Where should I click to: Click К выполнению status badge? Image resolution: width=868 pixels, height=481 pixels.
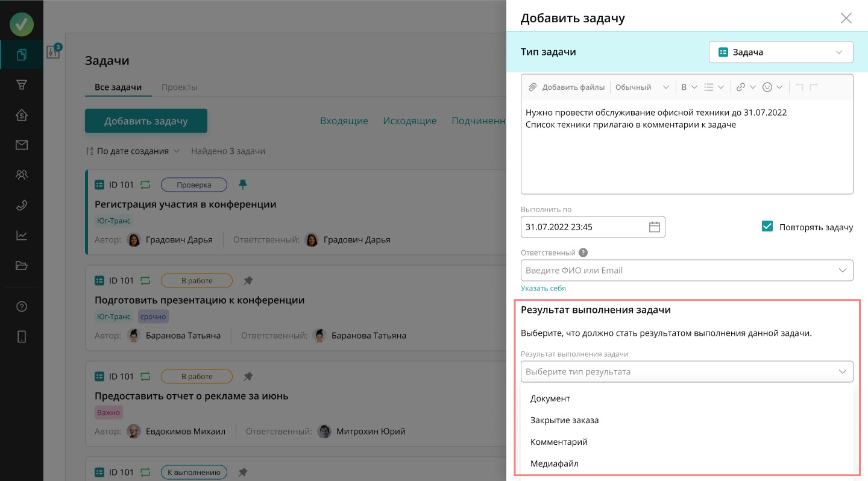click(x=194, y=472)
